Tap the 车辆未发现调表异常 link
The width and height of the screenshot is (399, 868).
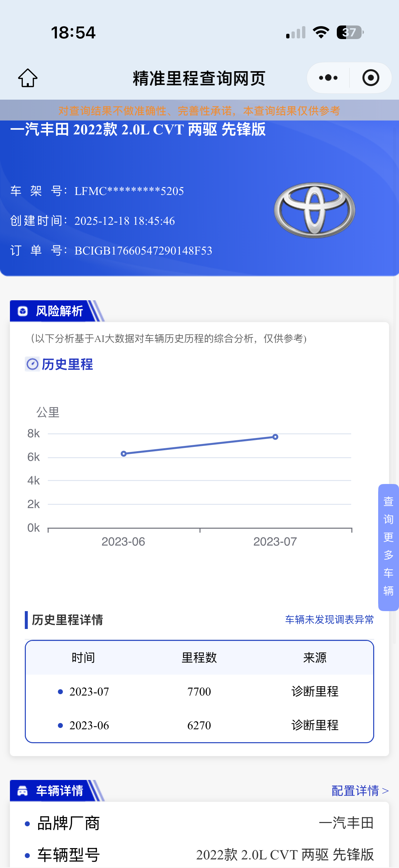tap(329, 619)
